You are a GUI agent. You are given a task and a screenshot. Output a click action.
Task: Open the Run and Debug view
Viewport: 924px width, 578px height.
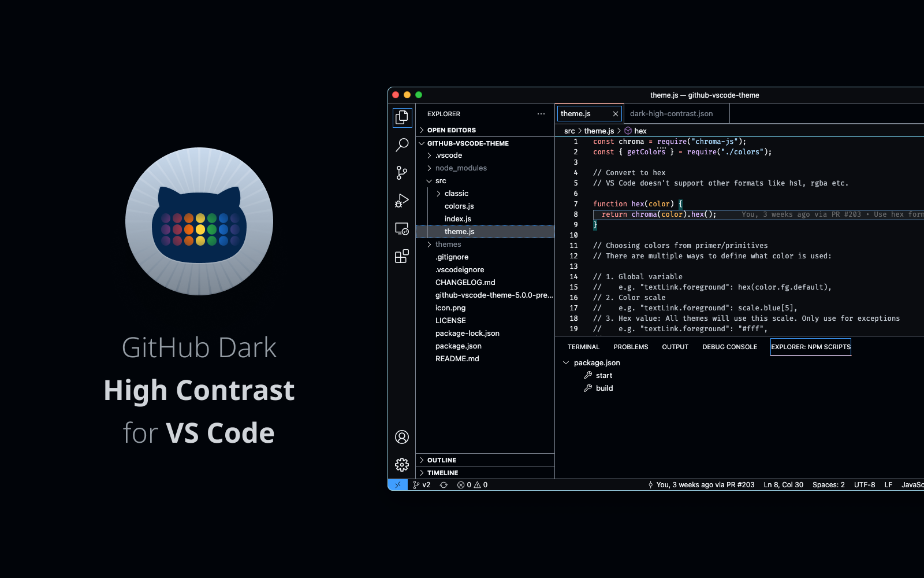point(402,201)
